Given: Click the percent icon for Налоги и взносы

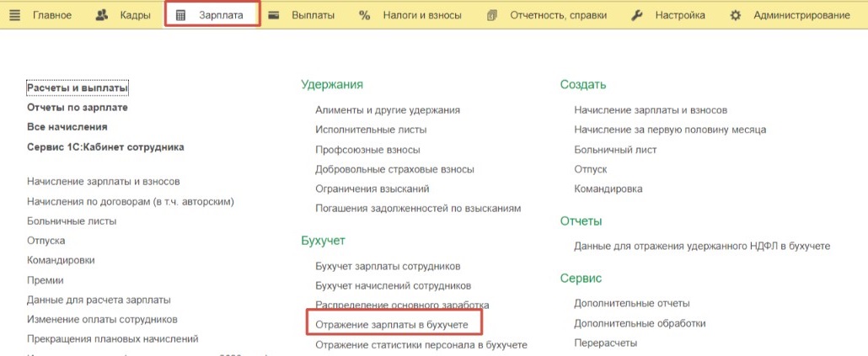Looking at the screenshot, I should click(364, 15).
